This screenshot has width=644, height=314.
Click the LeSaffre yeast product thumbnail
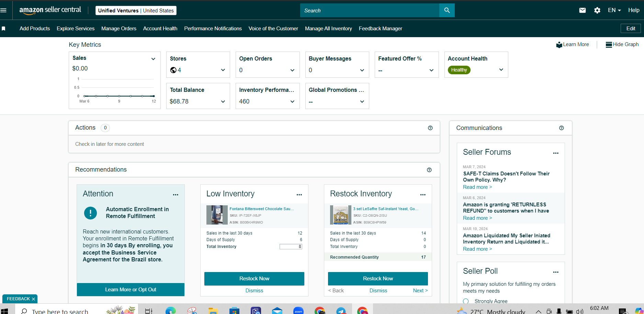341,215
